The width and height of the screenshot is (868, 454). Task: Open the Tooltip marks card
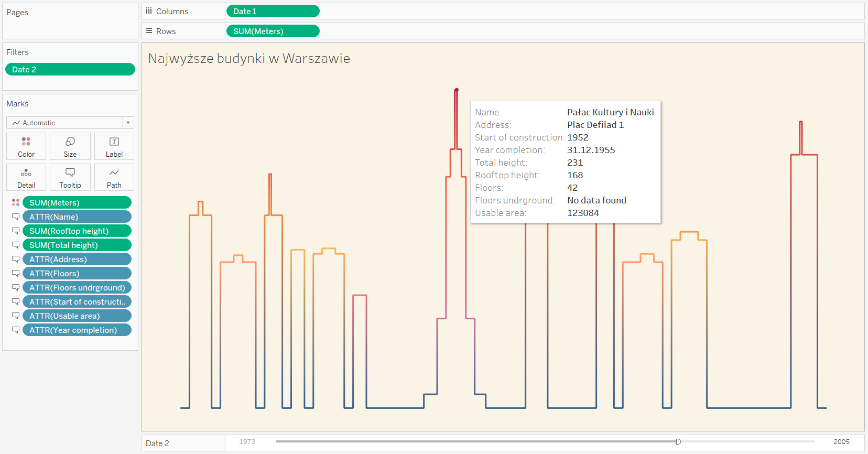70,177
